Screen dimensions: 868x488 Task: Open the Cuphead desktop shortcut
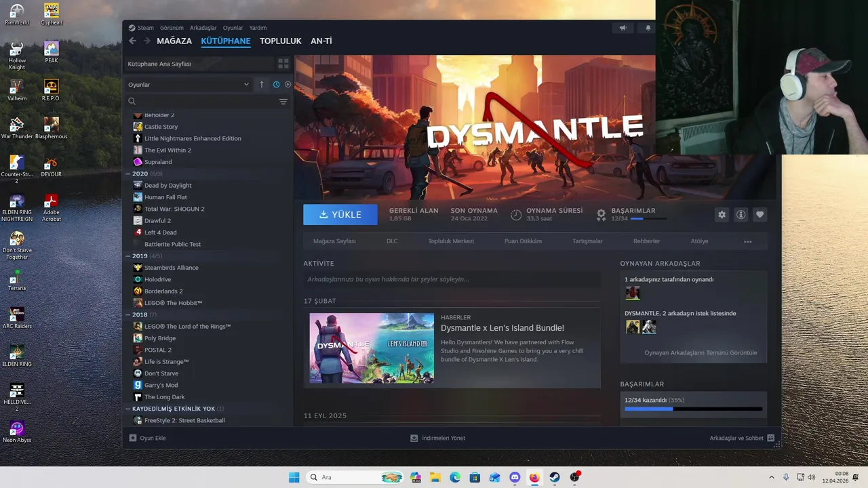(x=52, y=14)
